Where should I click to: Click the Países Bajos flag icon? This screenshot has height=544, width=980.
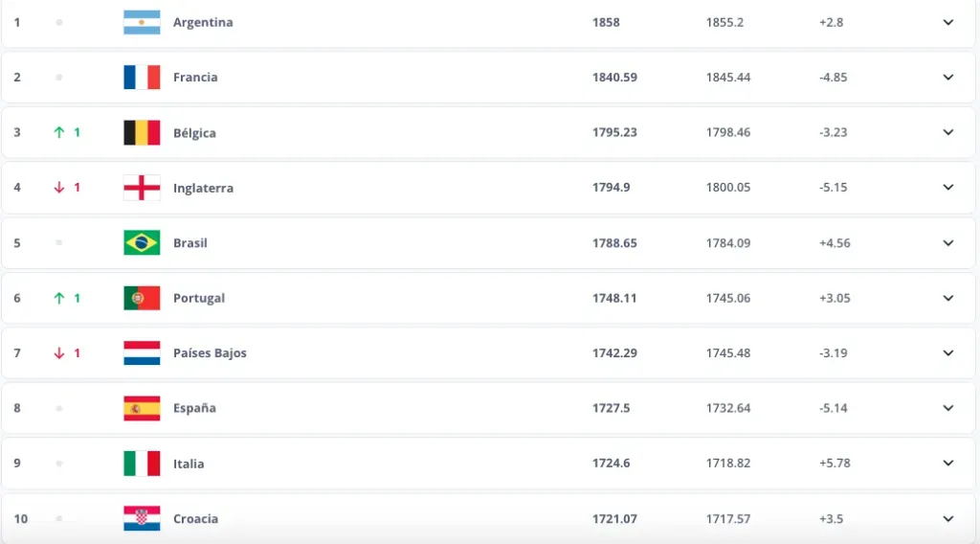[x=142, y=353]
